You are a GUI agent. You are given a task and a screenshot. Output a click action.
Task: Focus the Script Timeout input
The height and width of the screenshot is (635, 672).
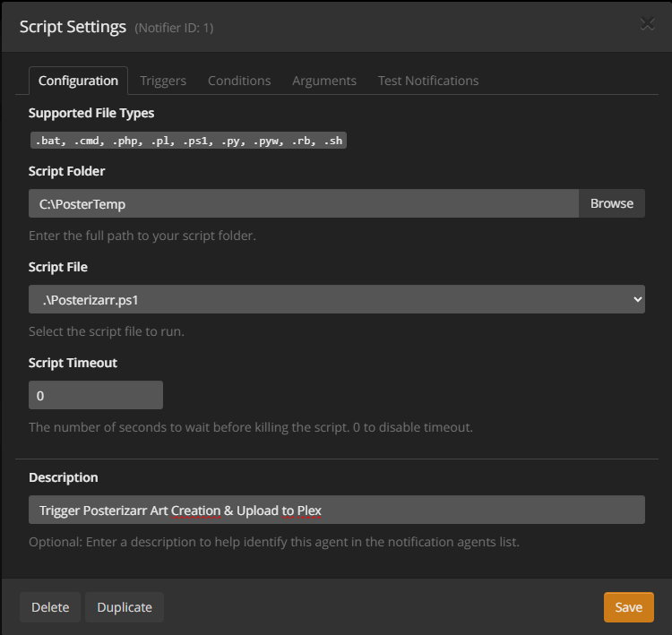(96, 395)
